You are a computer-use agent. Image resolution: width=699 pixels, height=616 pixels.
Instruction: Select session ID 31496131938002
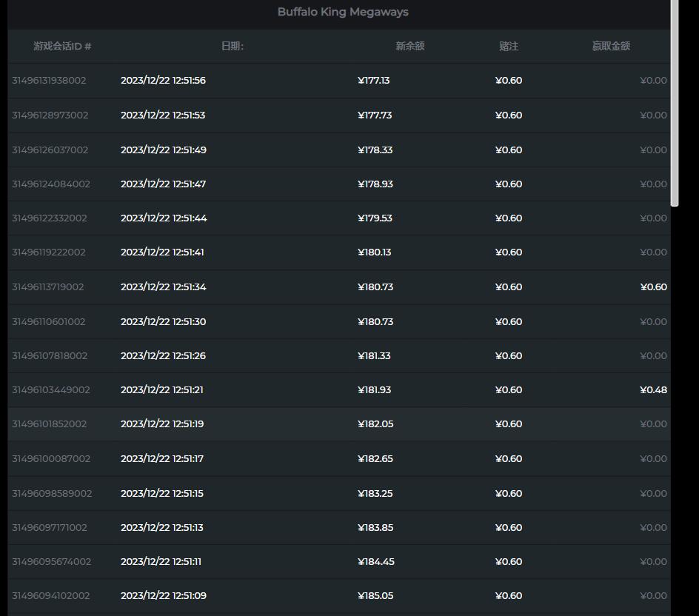[x=49, y=80]
